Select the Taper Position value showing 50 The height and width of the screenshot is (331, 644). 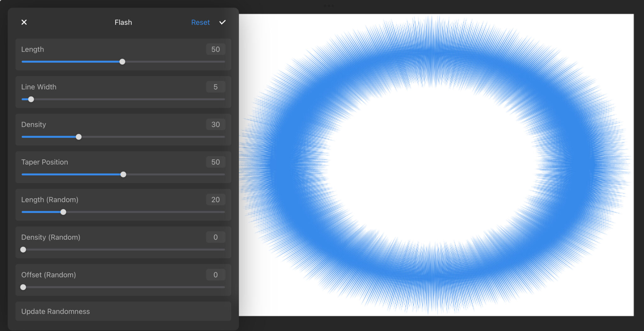point(215,162)
